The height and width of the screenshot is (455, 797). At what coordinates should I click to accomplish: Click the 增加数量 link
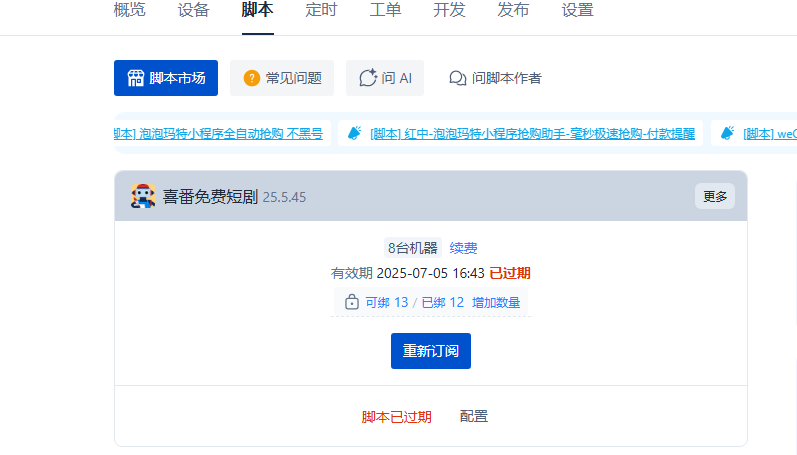pyautogui.click(x=496, y=302)
